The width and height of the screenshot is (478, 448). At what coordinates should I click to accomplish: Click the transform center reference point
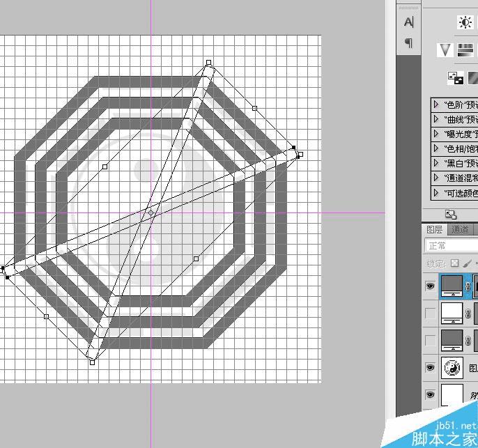151,213
